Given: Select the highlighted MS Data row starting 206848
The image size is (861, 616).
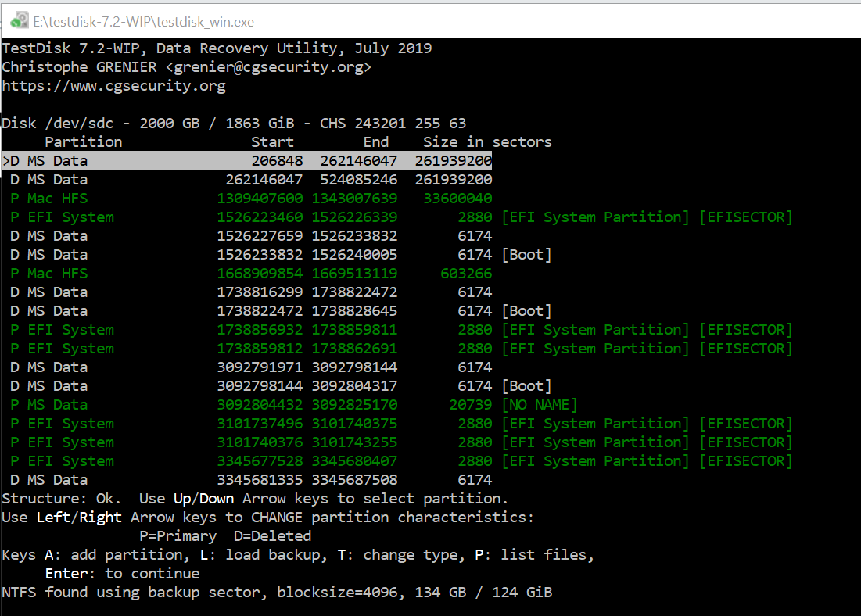Looking at the screenshot, I should [x=246, y=160].
